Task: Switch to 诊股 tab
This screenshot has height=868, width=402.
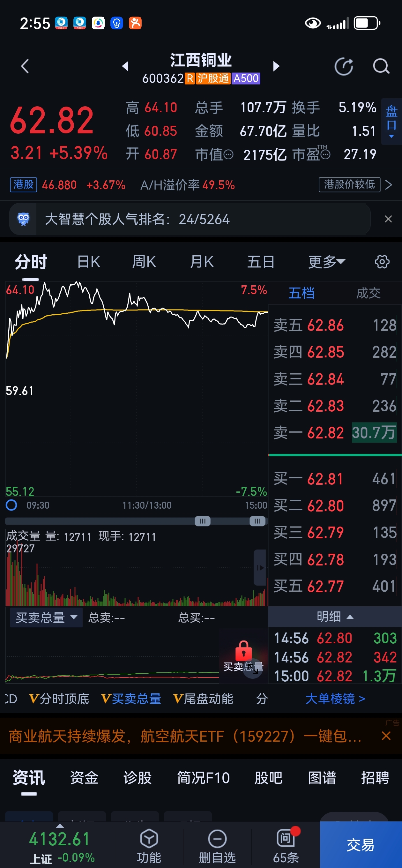Action: (x=138, y=778)
